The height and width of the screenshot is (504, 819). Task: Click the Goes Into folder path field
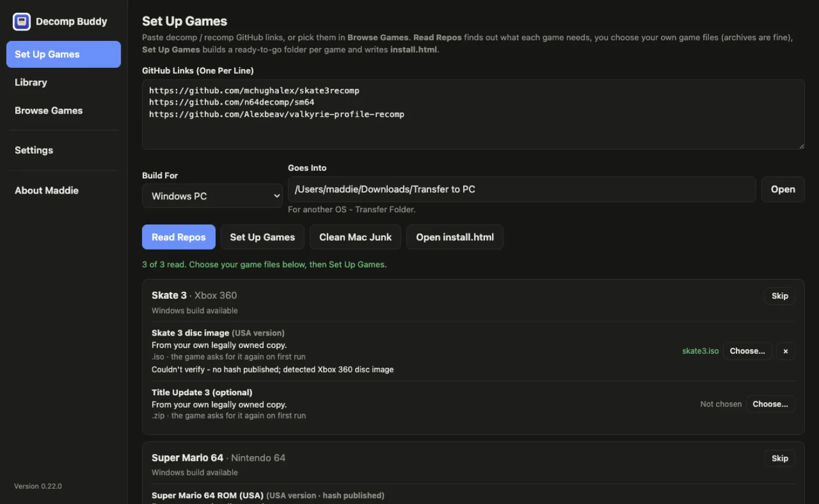[522, 189]
